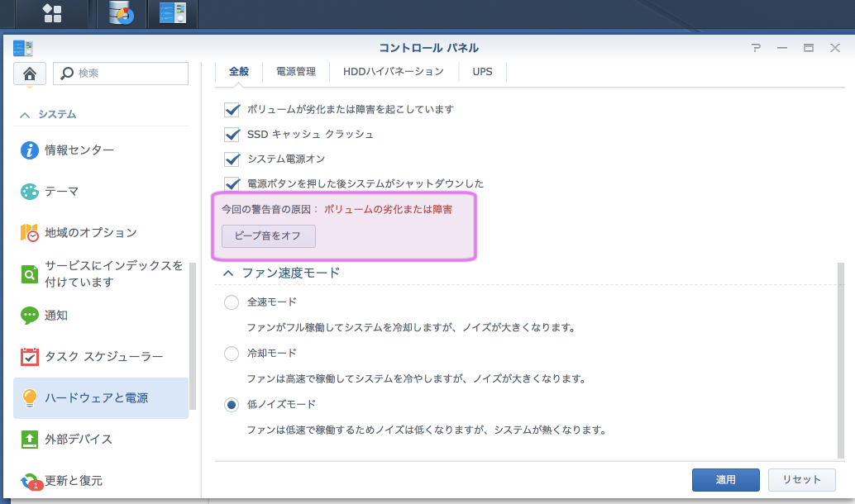Viewport: 855px width, 504px height.
Task: Collapse the ファン速度モード section
Action: [x=227, y=273]
